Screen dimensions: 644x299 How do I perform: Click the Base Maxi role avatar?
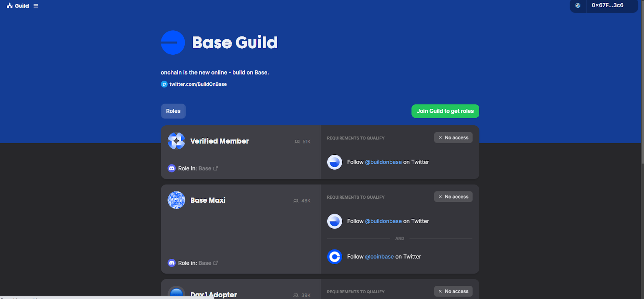tap(176, 200)
